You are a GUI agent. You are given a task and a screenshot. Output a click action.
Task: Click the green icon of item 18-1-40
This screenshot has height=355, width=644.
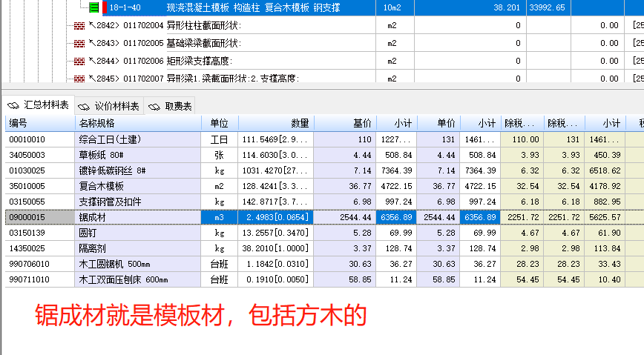coord(94,7)
